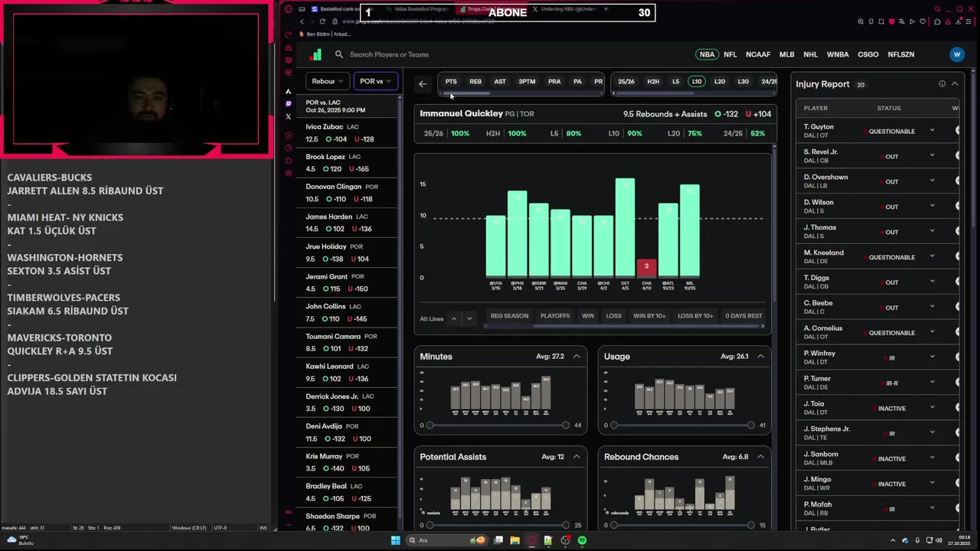
Task: Select the MLB league toggle
Action: (x=786, y=54)
